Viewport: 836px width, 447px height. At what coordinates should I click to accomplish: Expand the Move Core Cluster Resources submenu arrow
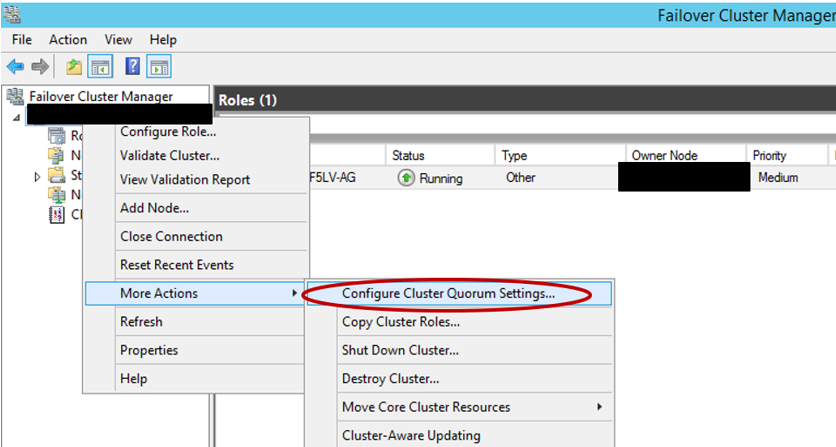(x=599, y=406)
